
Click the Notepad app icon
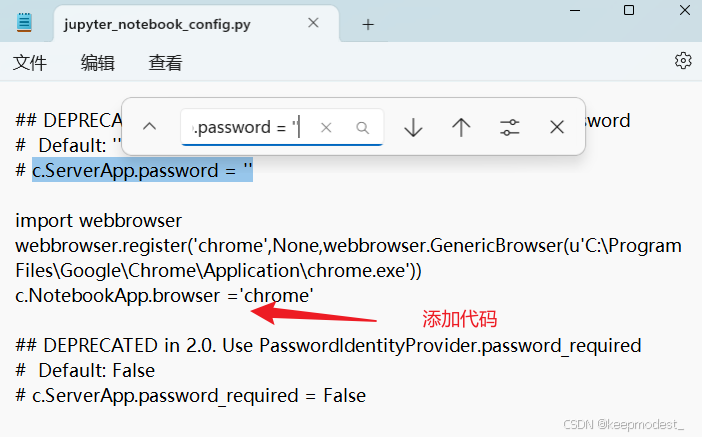coord(24,22)
